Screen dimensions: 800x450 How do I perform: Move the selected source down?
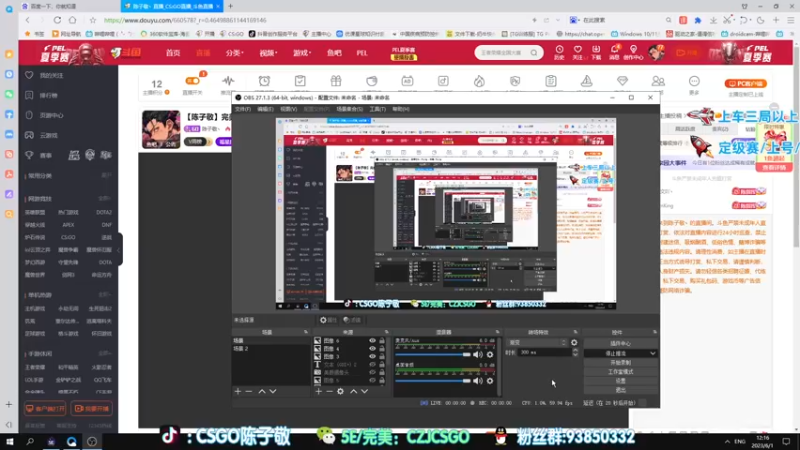tap(364, 391)
